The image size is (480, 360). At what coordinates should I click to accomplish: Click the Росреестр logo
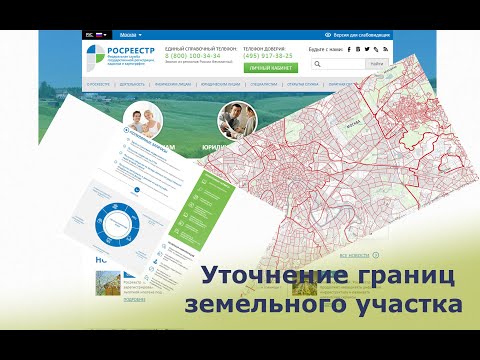point(121,57)
